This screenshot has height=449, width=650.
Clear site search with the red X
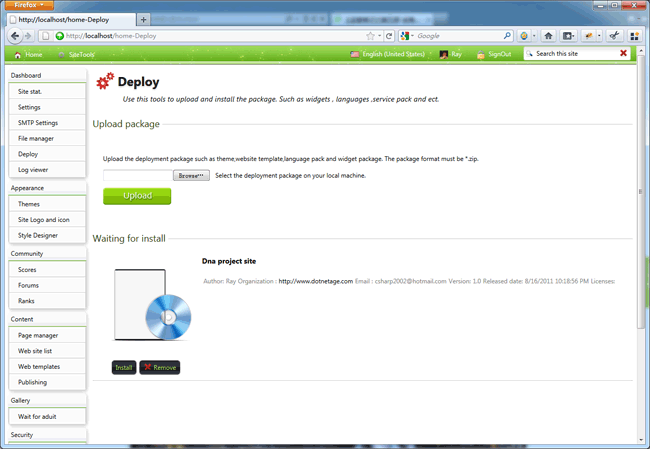(623, 53)
